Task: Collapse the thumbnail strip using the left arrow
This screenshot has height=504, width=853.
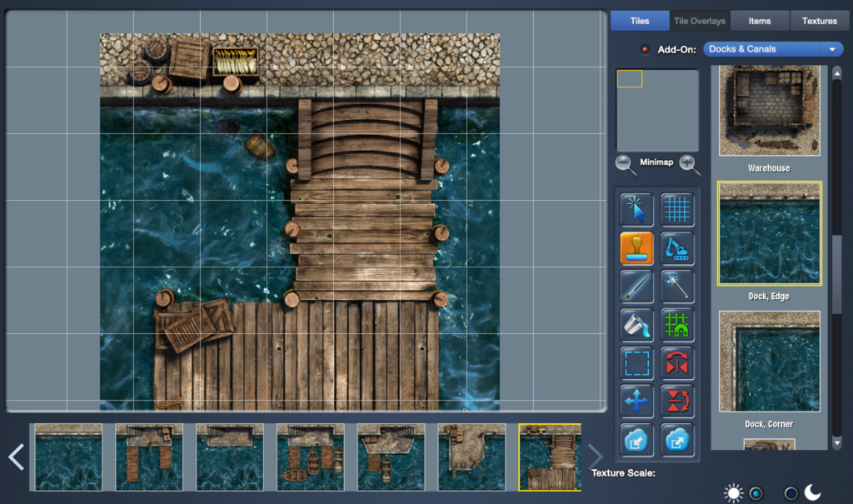Action: (14, 457)
